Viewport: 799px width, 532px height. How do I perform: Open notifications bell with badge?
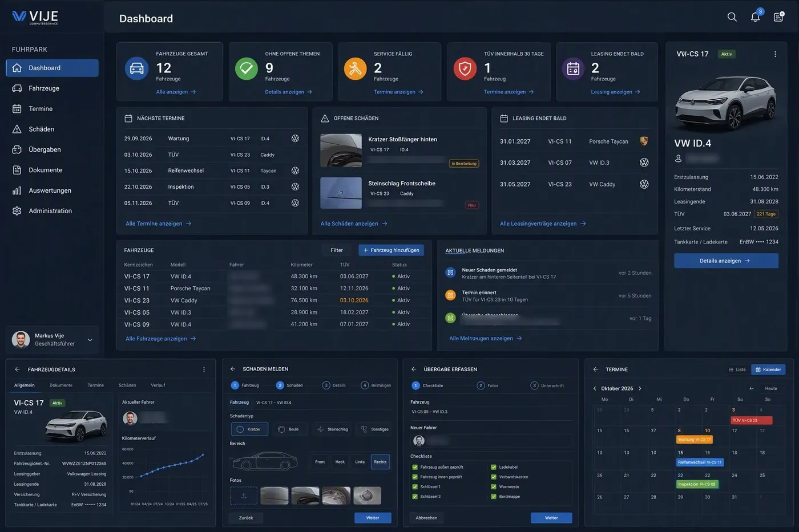click(x=756, y=16)
